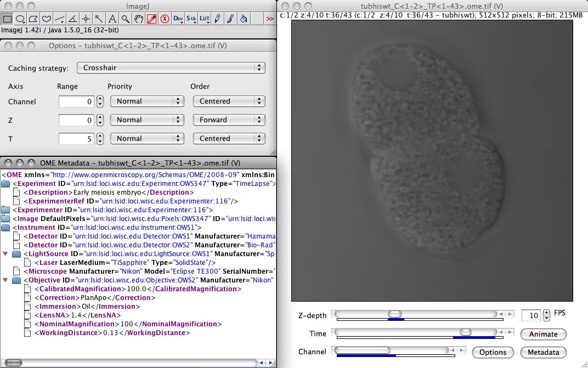Click the Channel range input field

76,101
